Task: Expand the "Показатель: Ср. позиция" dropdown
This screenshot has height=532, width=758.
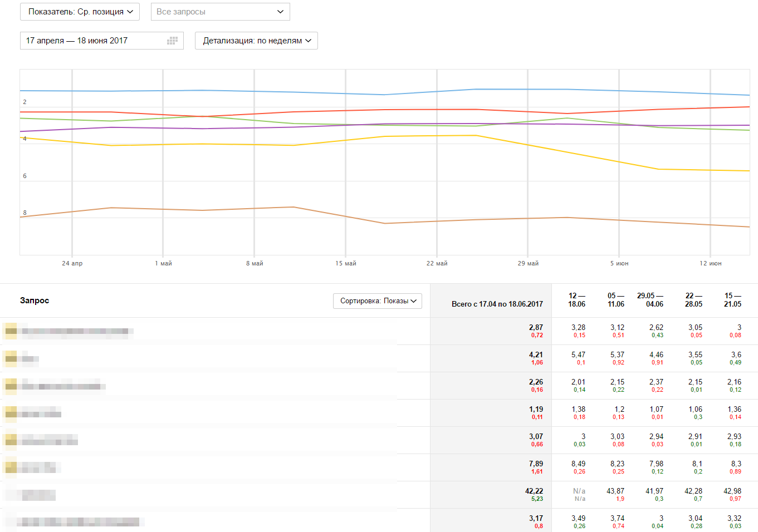Action: pyautogui.click(x=80, y=12)
